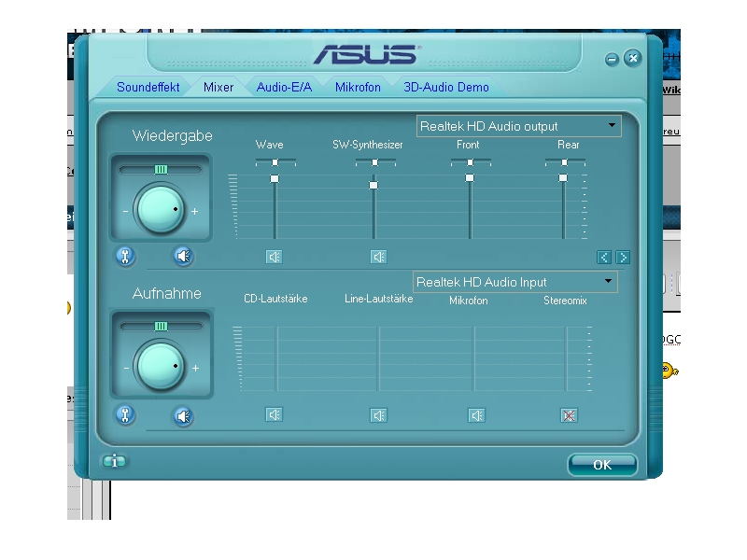Screen dimensions: 747x560
Task: Click the Rear volume slider handle
Action: tap(563, 177)
